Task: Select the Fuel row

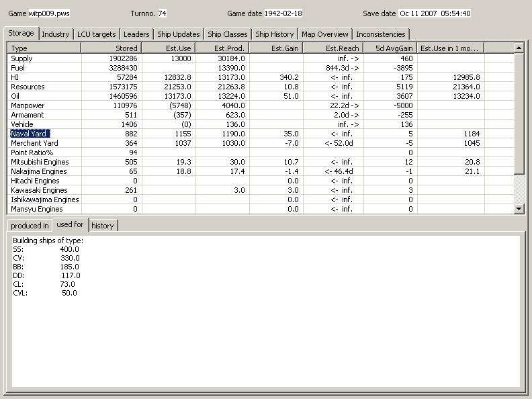Action: (261, 68)
